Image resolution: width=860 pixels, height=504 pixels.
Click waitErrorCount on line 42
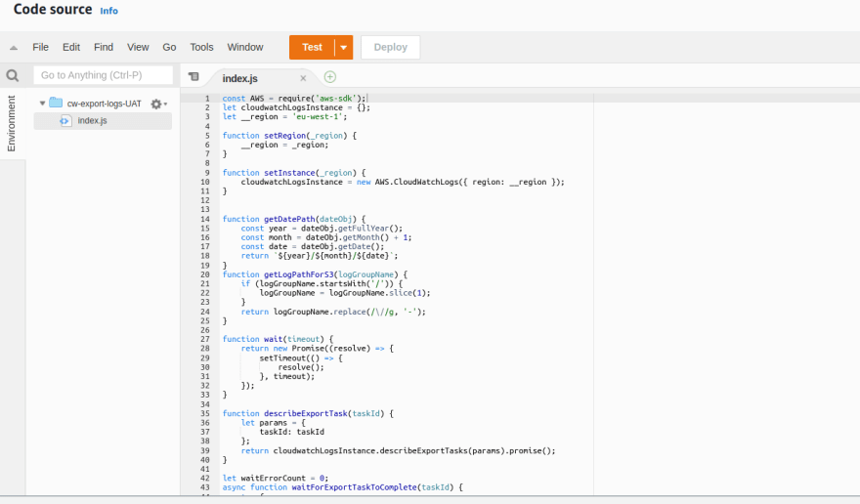tap(273, 479)
